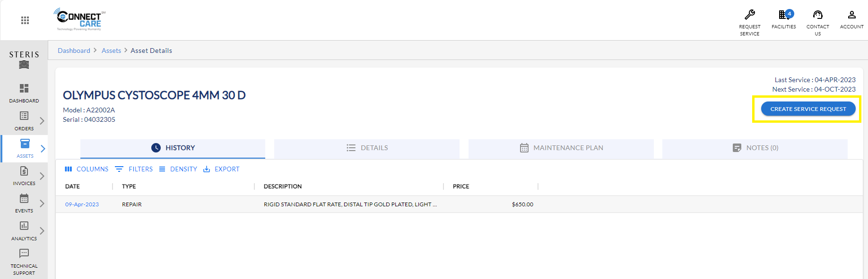
Task: Open the 09-Apr-2023 history entry
Action: (82, 204)
